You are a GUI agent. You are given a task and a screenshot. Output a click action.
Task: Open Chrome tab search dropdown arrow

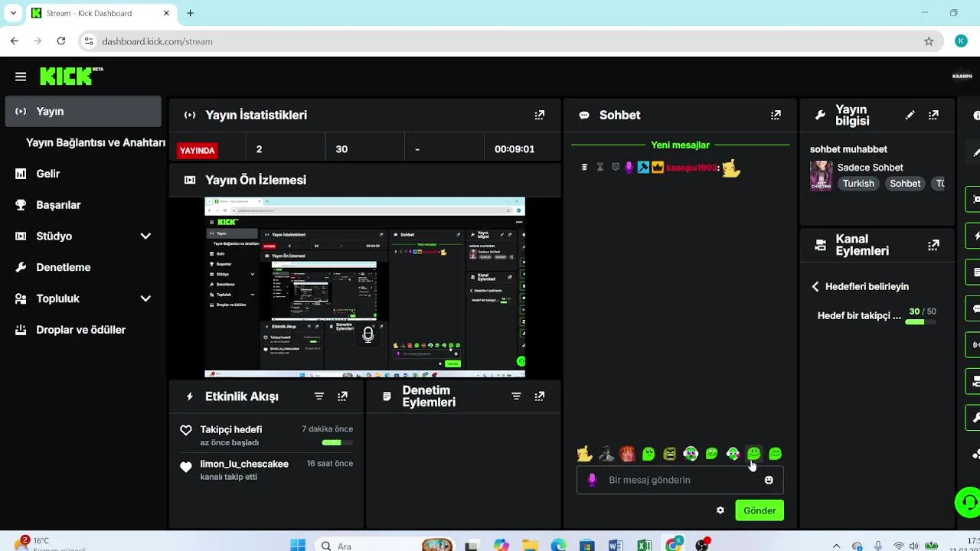(x=13, y=13)
